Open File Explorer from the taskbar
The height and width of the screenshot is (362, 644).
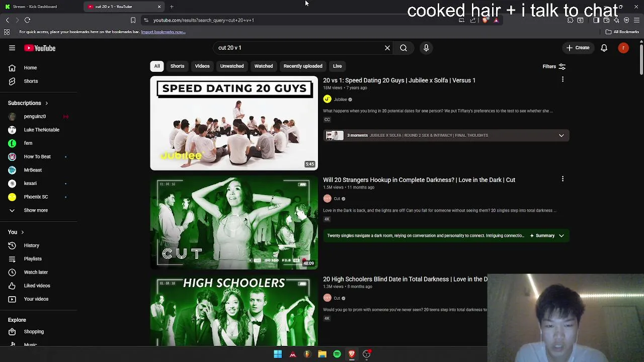322,354
